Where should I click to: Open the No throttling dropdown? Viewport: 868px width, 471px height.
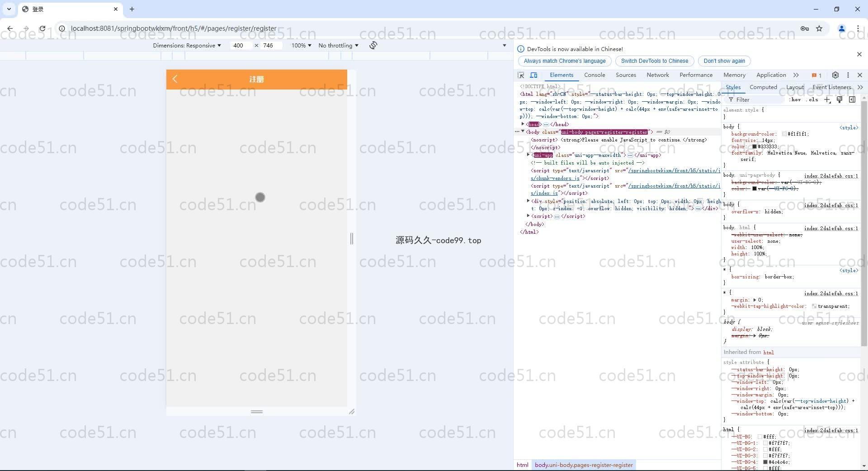click(x=338, y=45)
